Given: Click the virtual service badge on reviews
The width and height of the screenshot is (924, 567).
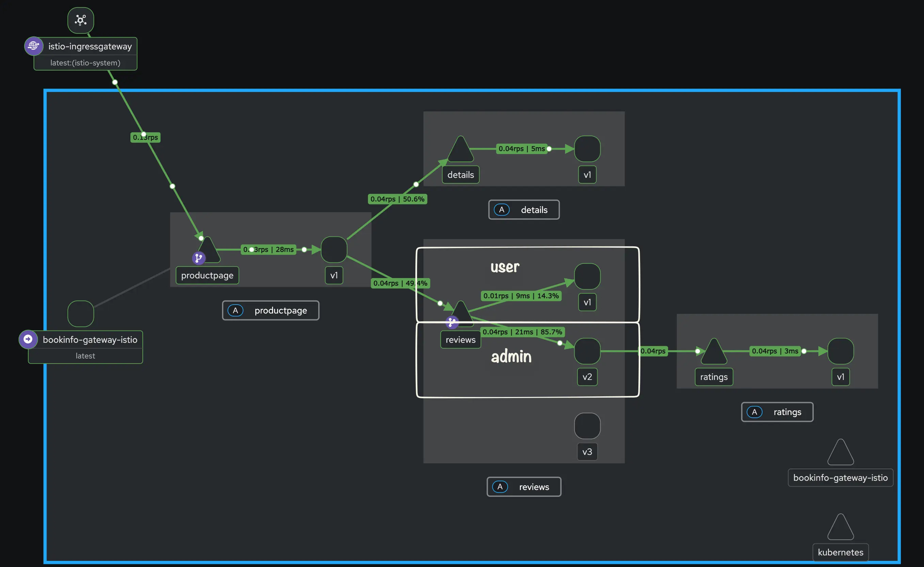Looking at the screenshot, I should click(x=452, y=322).
